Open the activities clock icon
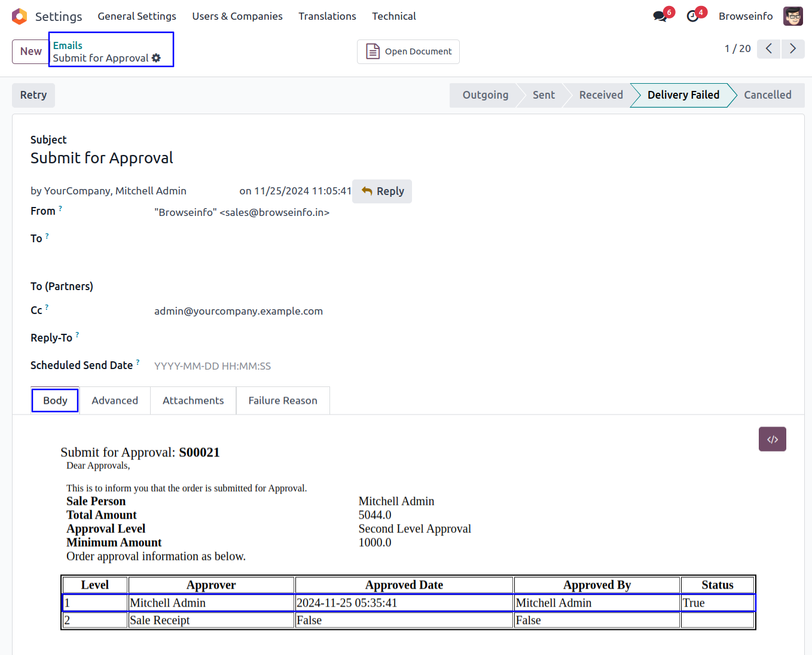The image size is (812, 655). tap(693, 16)
